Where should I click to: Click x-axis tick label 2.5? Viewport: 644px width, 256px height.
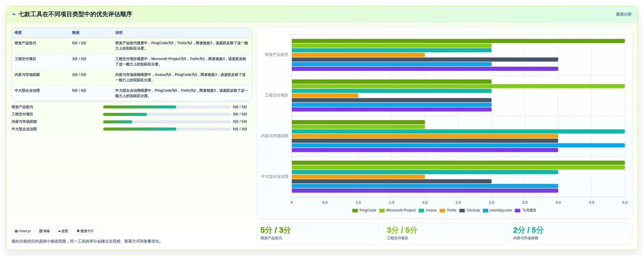pos(458,203)
